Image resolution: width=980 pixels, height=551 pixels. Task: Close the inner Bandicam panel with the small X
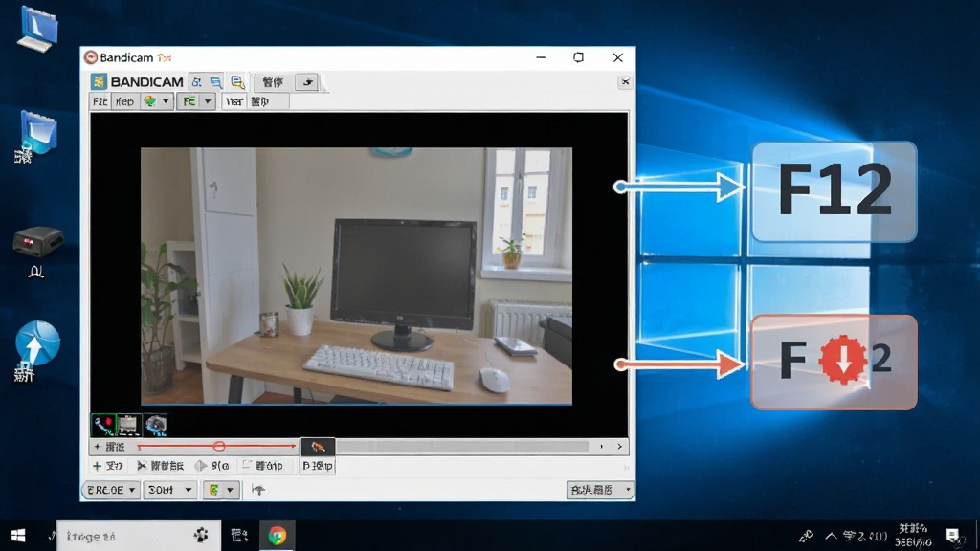[624, 82]
